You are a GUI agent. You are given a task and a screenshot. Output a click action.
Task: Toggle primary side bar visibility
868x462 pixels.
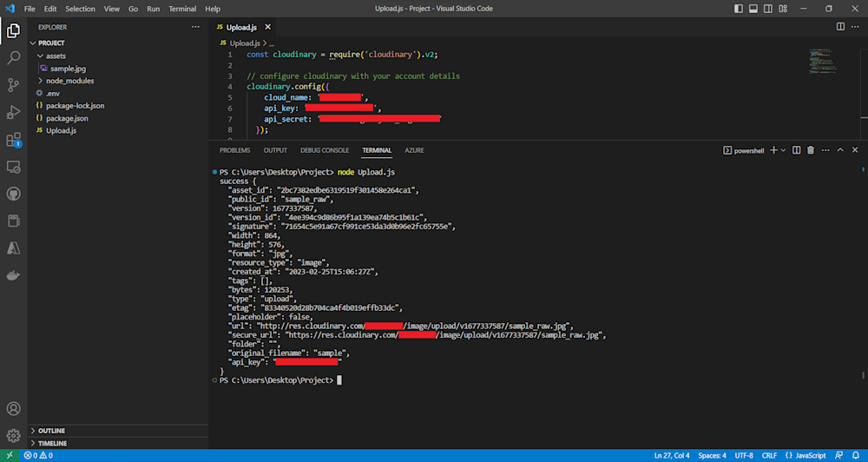click(739, 9)
